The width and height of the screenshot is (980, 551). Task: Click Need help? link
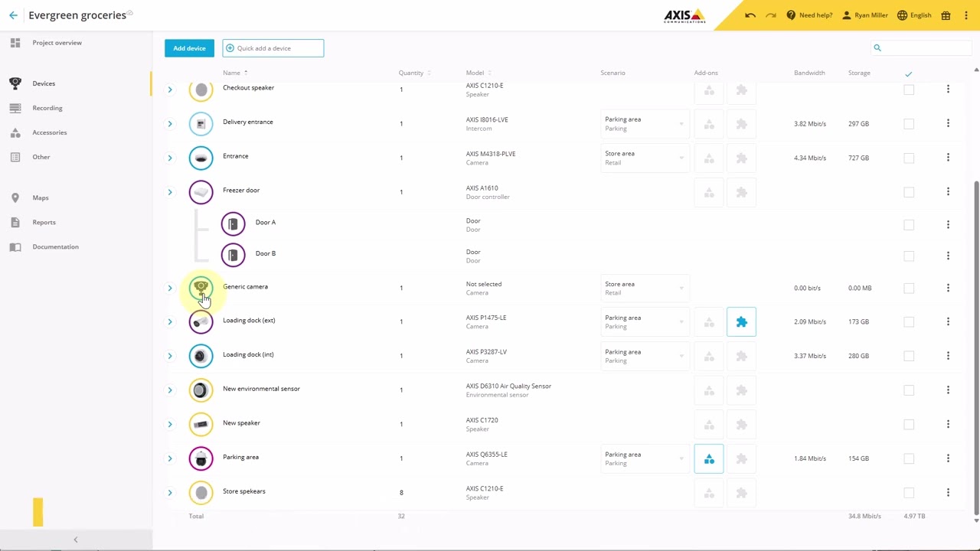tap(809, 15)
